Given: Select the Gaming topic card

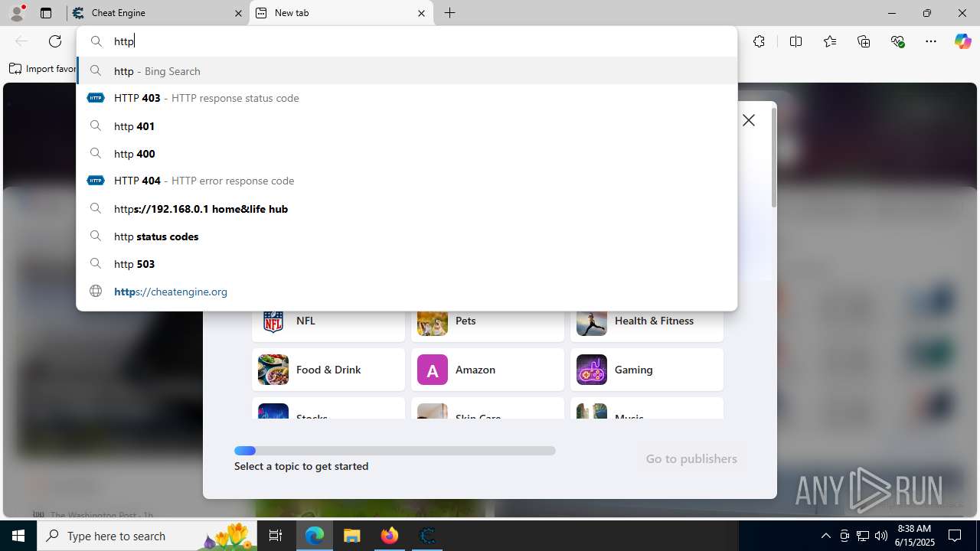Looking at the screenshot, I should pyautogui.click(x=647, y=370).
